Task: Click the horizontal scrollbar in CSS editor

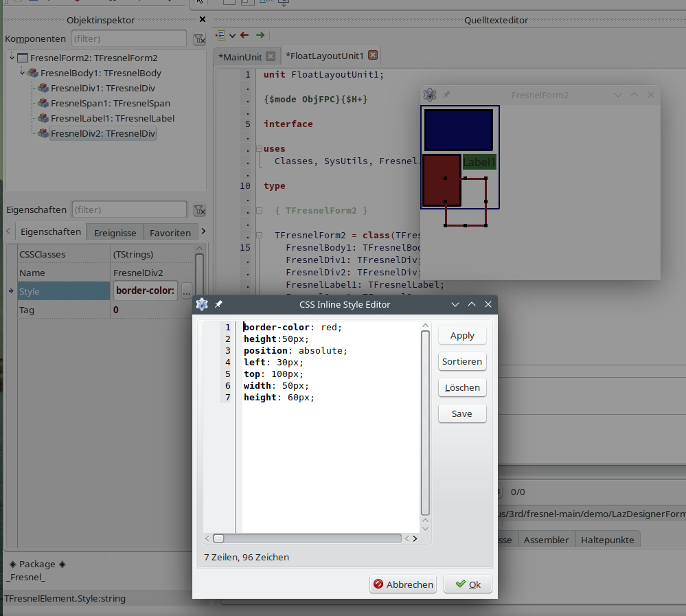Action: [307, 538]
